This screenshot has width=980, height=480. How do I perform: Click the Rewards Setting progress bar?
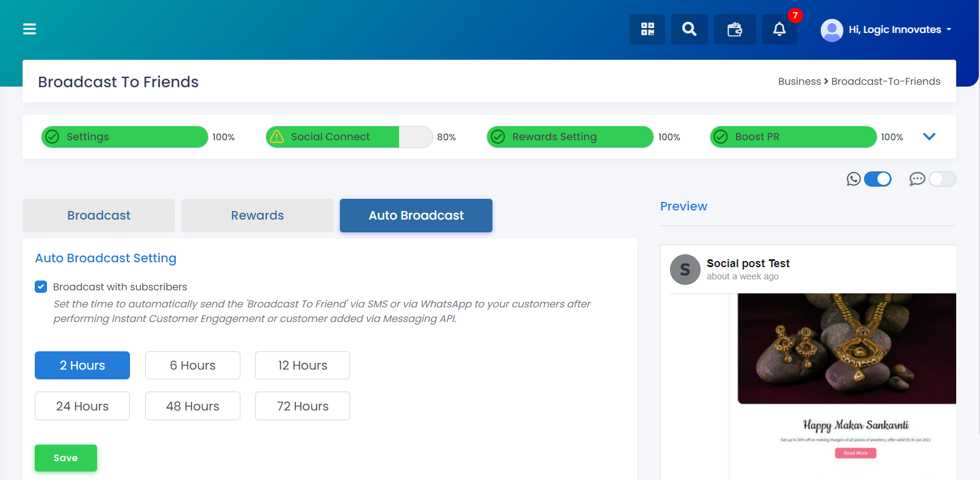pos(570,137)
